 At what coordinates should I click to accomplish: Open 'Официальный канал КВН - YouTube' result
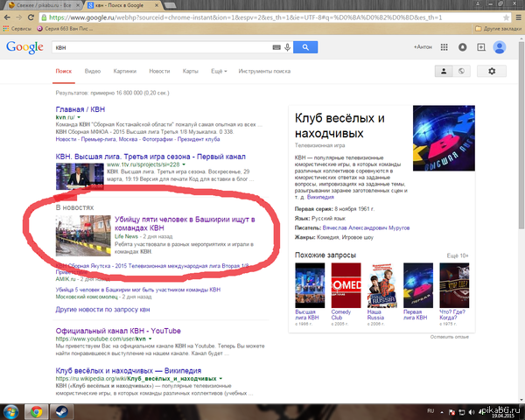pos(118,332)
